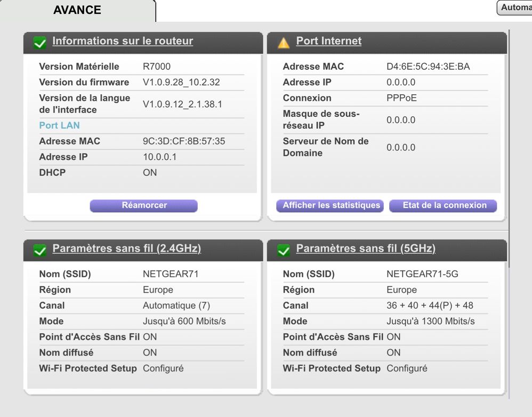Click yellow warning icon on Port Internet
Image resolution: width=532 pixels, height=417 pixels.
tap(283, 43)
